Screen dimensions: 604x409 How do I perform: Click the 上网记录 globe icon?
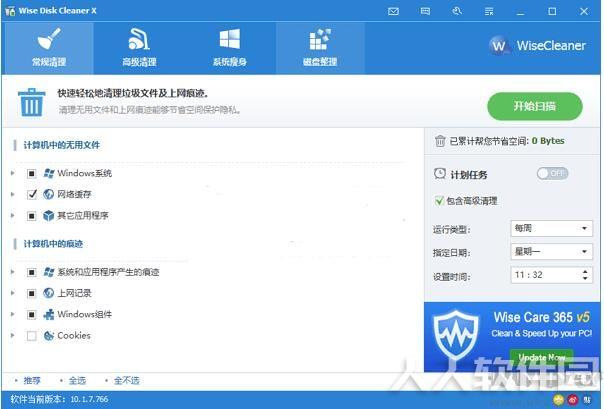coord(49,293)
